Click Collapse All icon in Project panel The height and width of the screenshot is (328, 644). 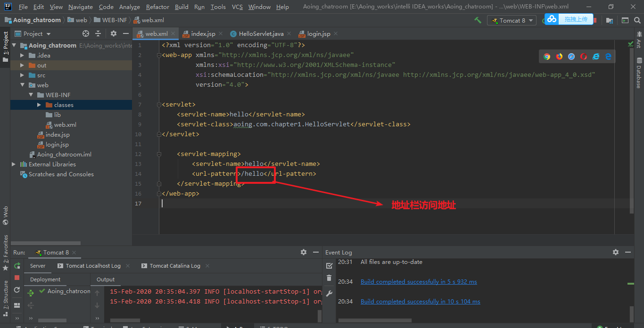pos(98,33)
